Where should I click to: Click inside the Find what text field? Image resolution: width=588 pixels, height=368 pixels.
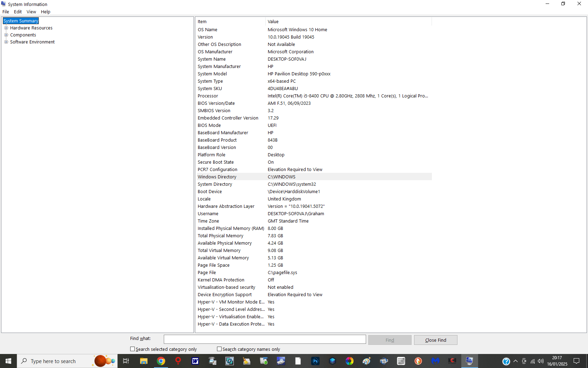(265, 339)
